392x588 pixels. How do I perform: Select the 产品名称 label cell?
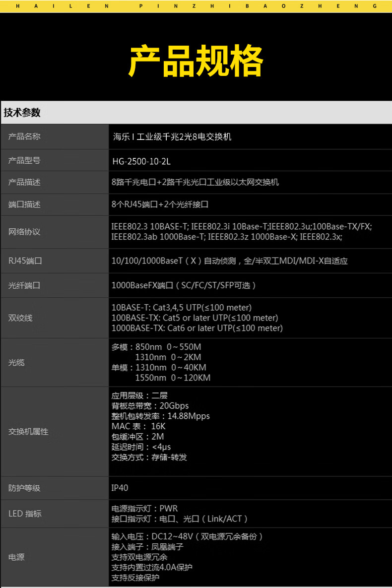(x=55, y=136)
